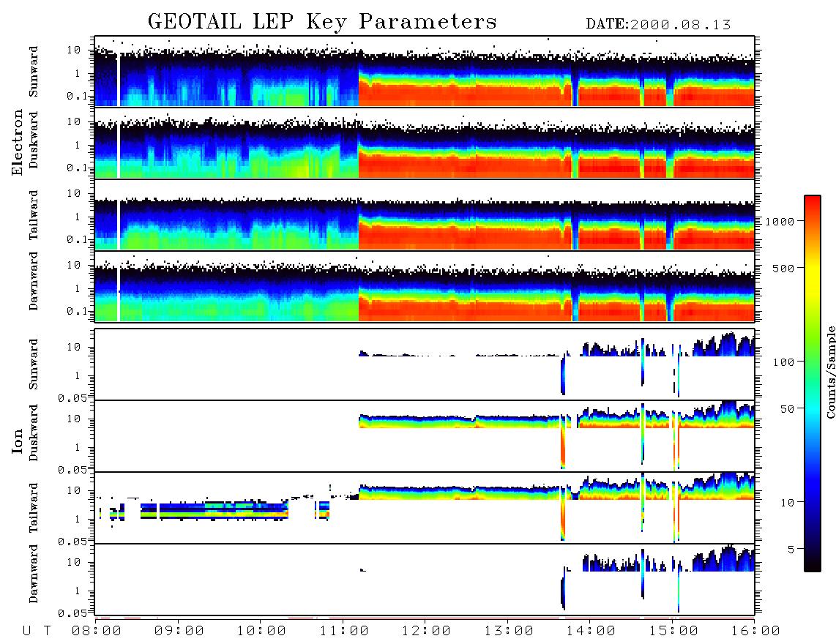The height and width of the screenshot is (644, 836).
Task: Click the Electron Sunward panel label
Action: click(34, 72)
